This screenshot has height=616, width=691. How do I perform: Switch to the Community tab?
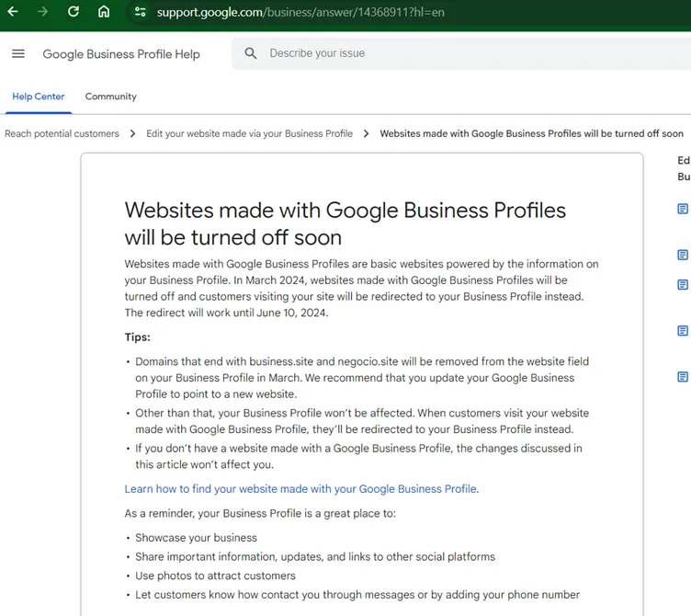[x=110, y=97]
